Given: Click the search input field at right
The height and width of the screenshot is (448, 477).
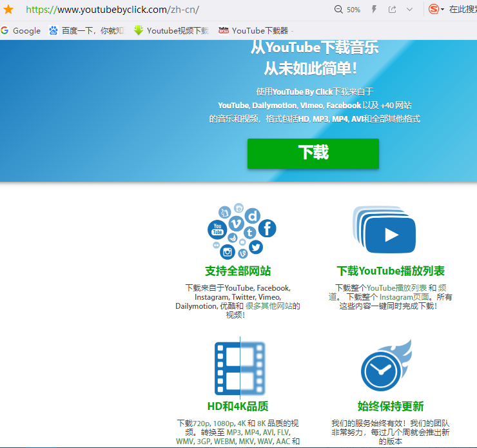Looking at the screenshot, I should coord(462,10).
